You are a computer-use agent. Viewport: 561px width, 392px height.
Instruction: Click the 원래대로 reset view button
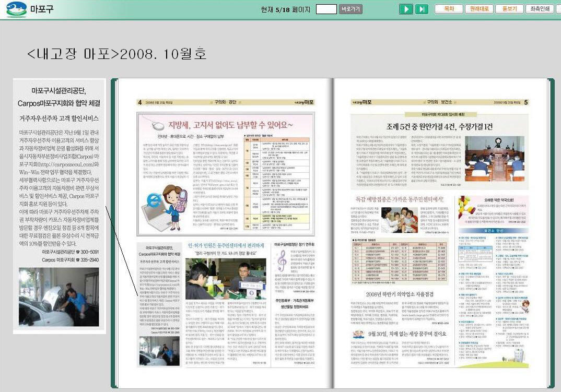(x=480, y=9)
